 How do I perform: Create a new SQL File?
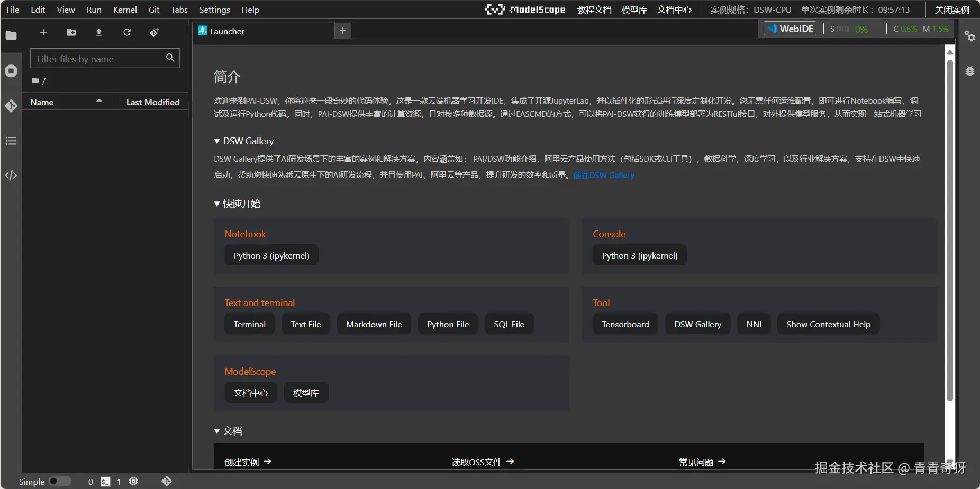point(509,324)
